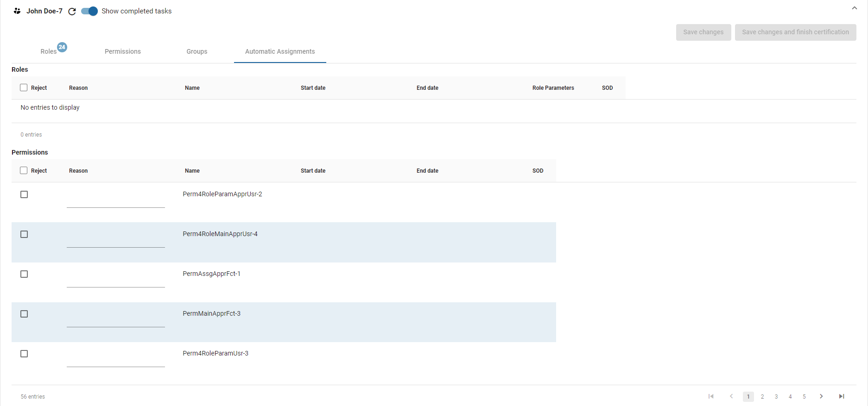Click Save changes and finish certification
The width and height of the screenshot is (868, 406).
(x=795, y=32)
